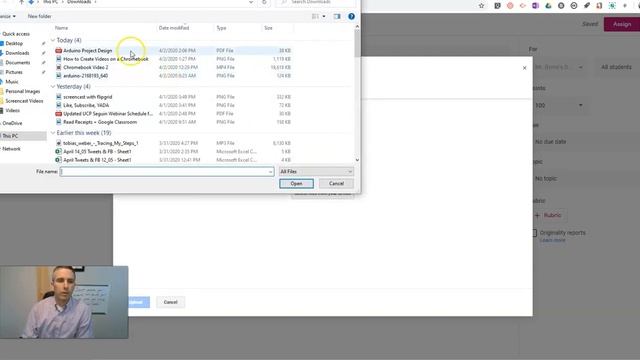Screen dimensions: 640x360
Task: Collapse the Today (4) group
Action: 53,40
